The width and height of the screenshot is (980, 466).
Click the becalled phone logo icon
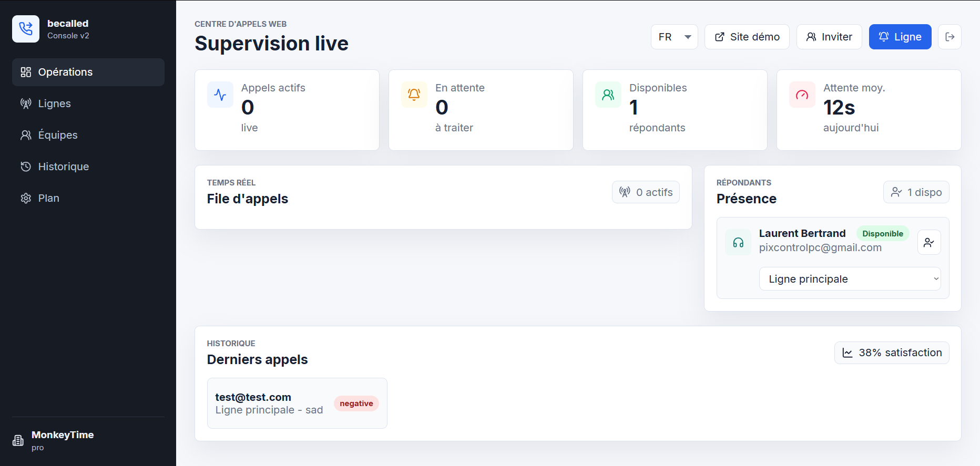[x=26, y=29]
